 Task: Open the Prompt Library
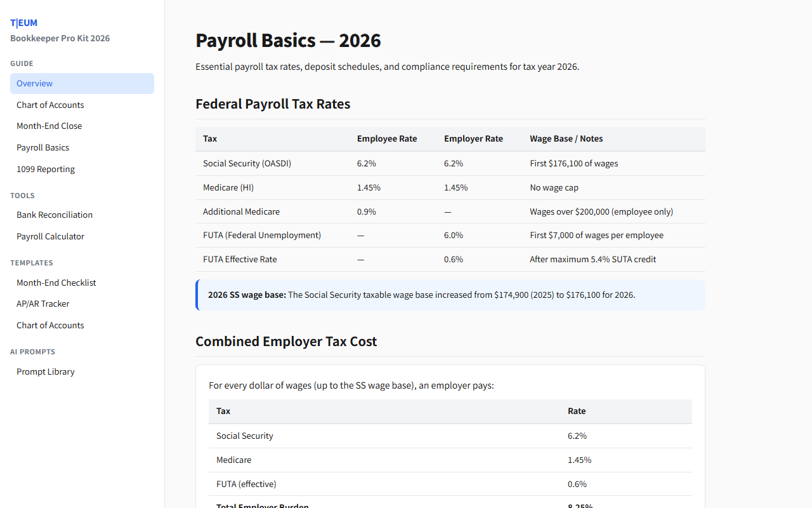45,371
